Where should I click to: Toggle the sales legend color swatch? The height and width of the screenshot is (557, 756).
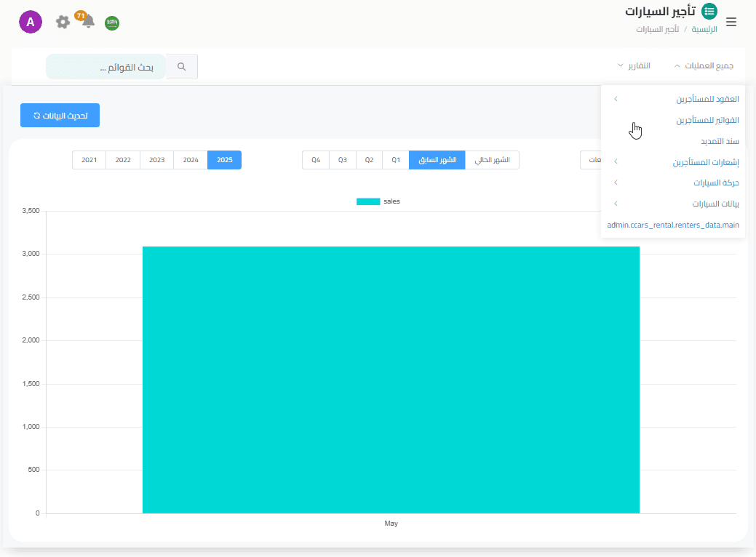368,201
